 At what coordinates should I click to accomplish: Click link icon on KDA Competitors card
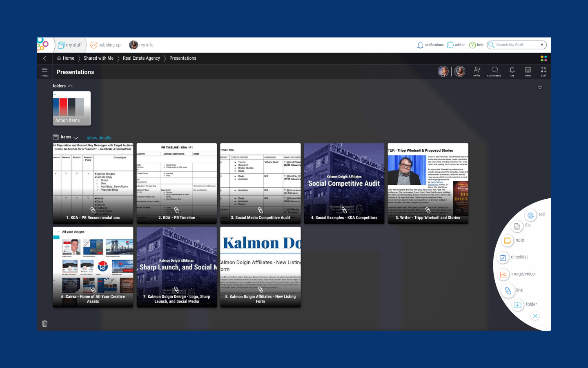[344, 210]
